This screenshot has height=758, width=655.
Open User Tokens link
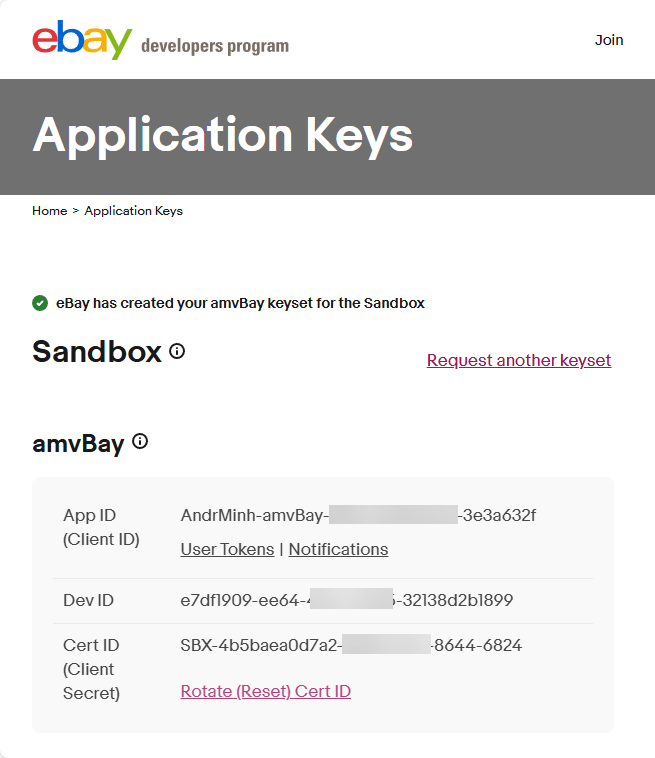tap(227, 549)
